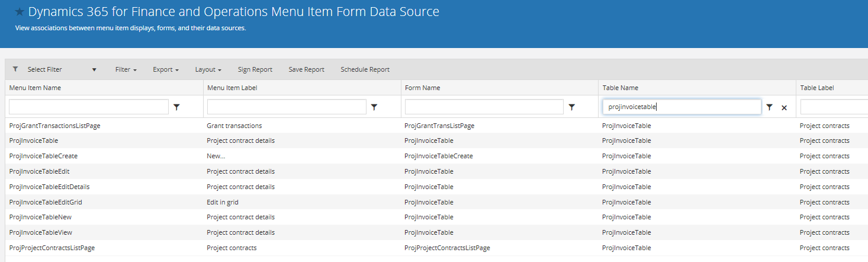Focus the Menu Item Label filter box
868x262 pixels.
[x=287, y=107]
